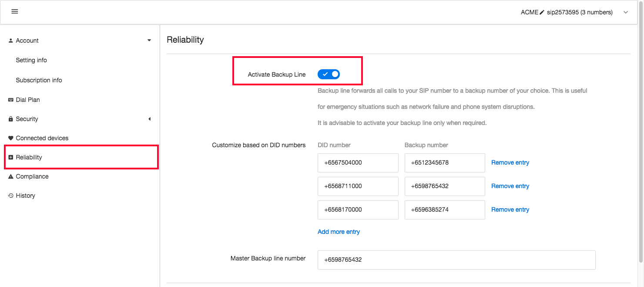Open Connected devices page
The height and width of the screenshot is (287, 644).
point(42,138)
